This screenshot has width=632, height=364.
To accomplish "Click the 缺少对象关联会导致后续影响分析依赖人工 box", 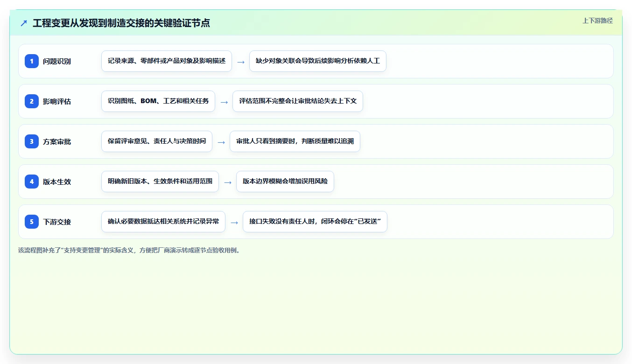I will coord(318,61).
